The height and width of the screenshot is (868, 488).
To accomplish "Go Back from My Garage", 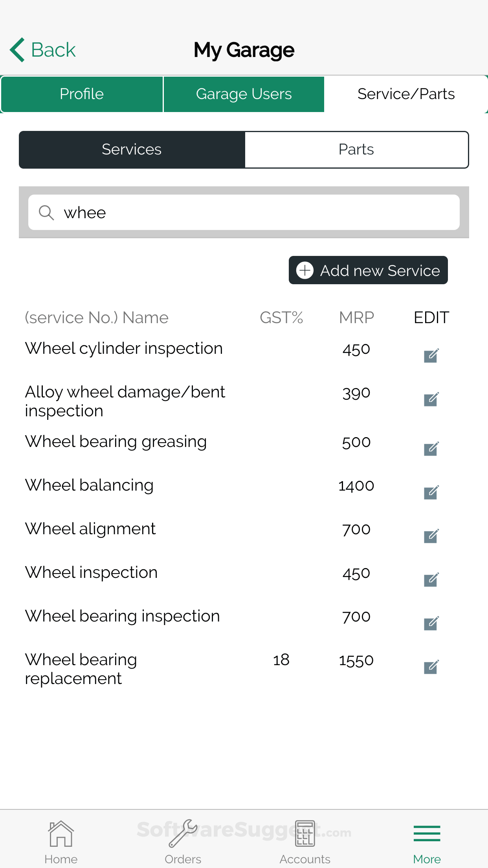I will 41,49.
